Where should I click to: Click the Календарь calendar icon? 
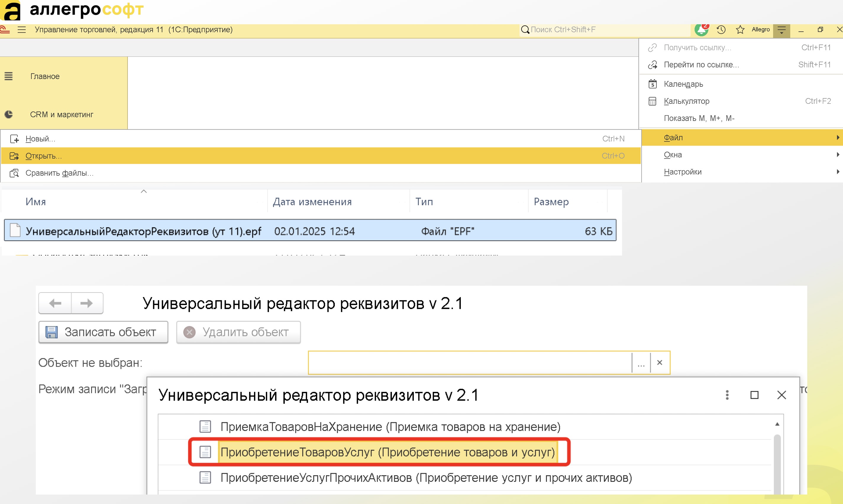(x=653, y=84)
